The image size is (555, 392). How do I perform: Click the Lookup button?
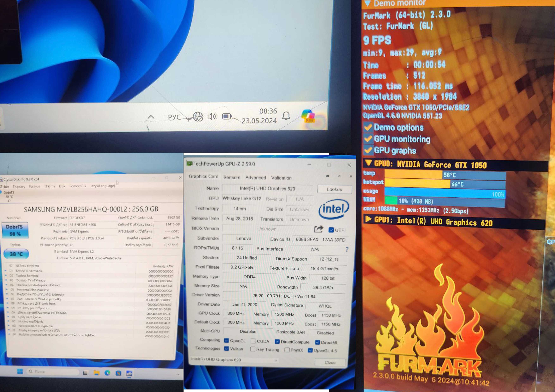coord(335,189)
